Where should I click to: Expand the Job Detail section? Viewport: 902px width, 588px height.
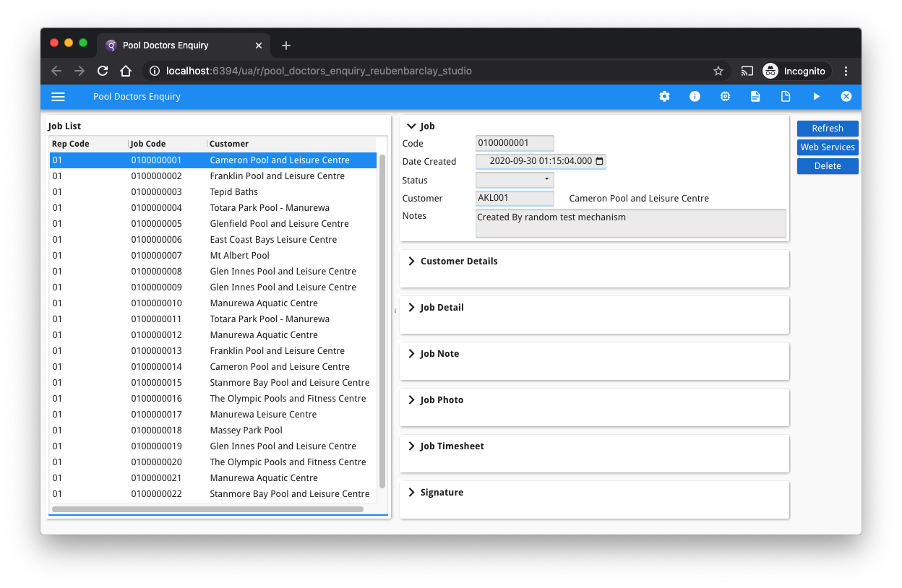click(x=412, y=307)
